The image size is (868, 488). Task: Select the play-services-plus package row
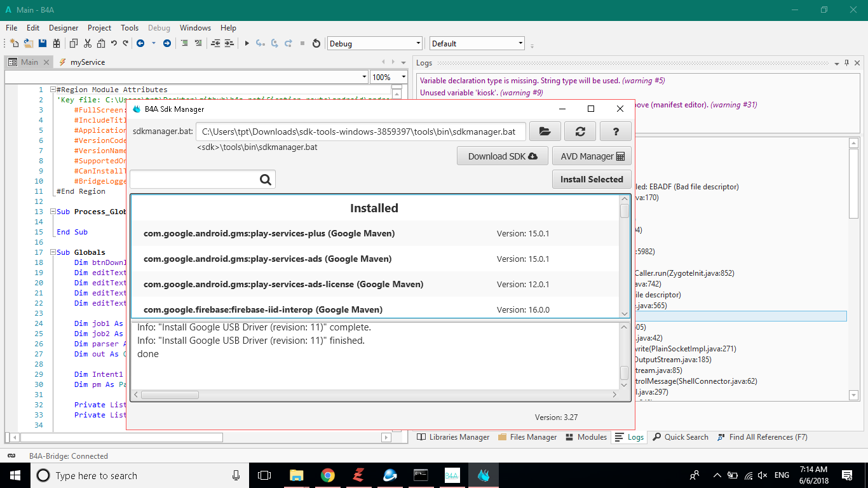(375, 233)
